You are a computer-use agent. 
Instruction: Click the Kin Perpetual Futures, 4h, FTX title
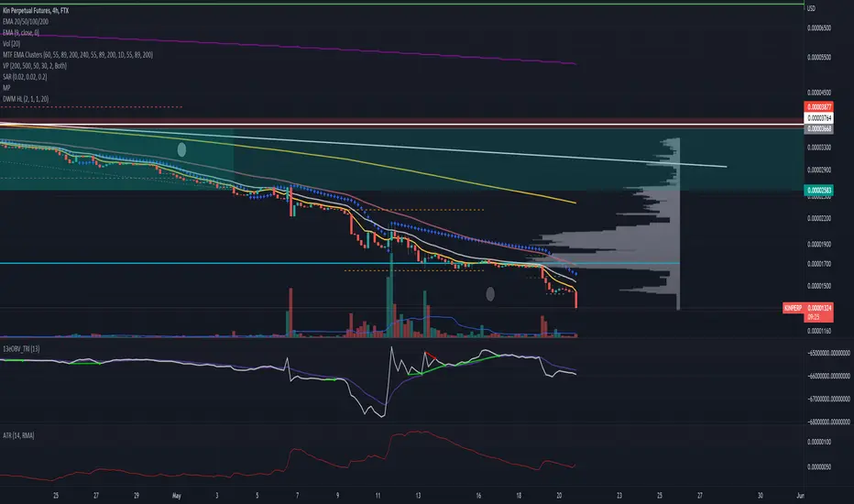click(x=36, y=10)
